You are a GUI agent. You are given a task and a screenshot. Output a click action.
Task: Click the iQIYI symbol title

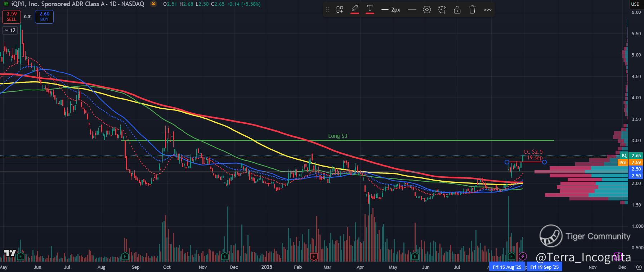[78, 4]
